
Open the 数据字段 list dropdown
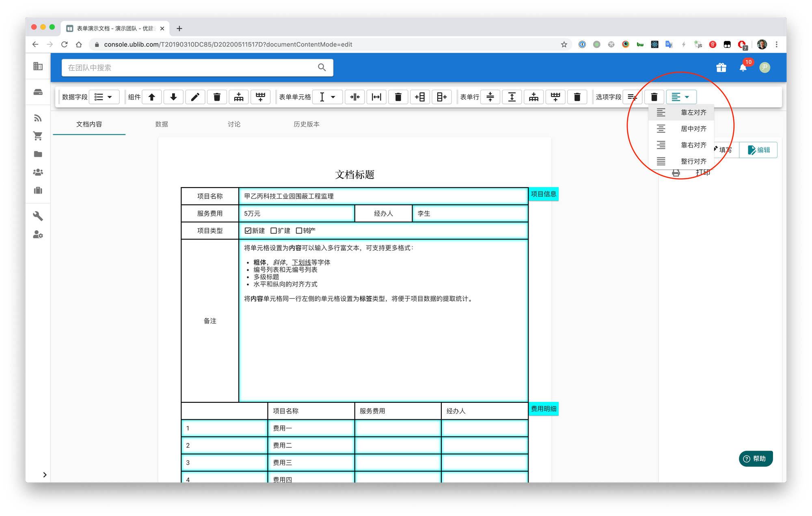104,97
